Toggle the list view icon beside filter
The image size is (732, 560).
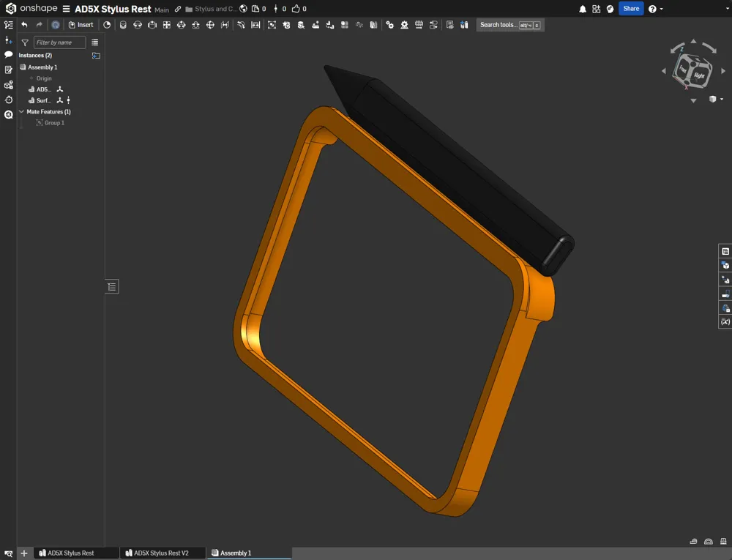click(94, 42)
